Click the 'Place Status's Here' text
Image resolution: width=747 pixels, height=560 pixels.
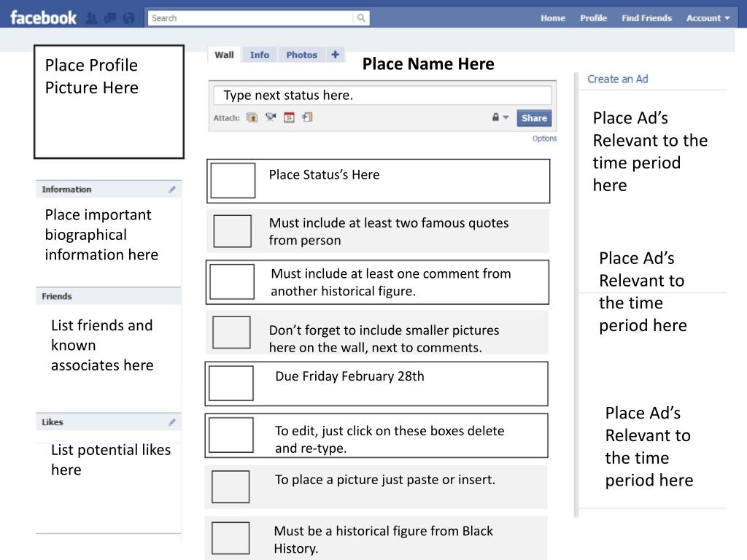pyautogui.click(x=325, y=175)
